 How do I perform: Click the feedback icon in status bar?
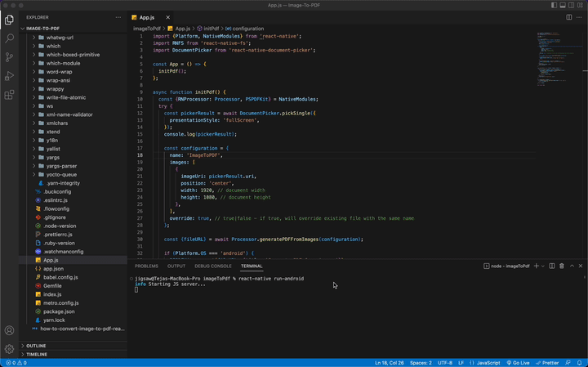click(568, 363)
